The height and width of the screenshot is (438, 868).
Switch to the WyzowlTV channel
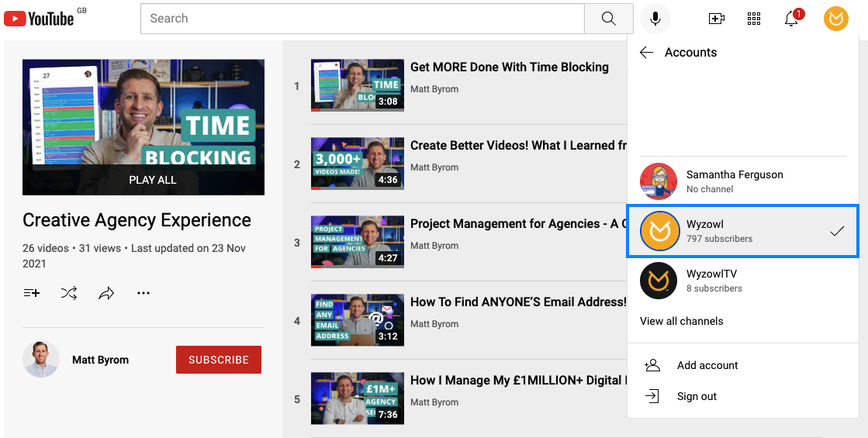(x=742, y=281)
